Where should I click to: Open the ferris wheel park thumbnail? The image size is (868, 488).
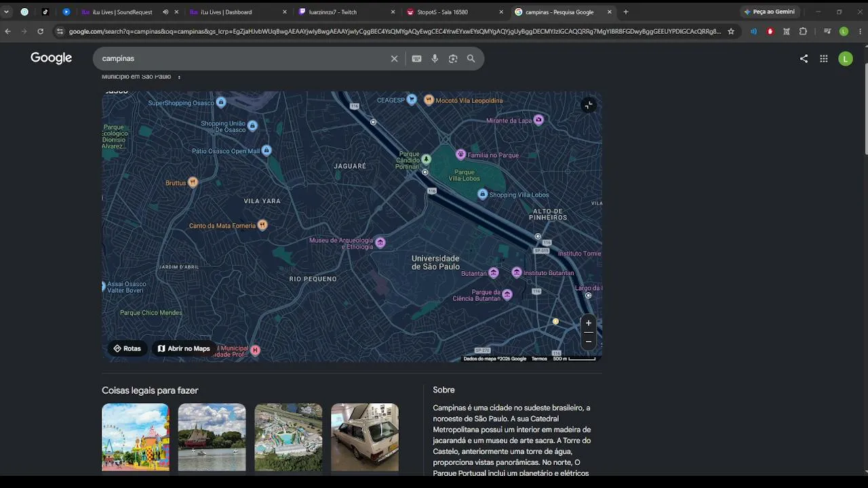click(136, 437)
